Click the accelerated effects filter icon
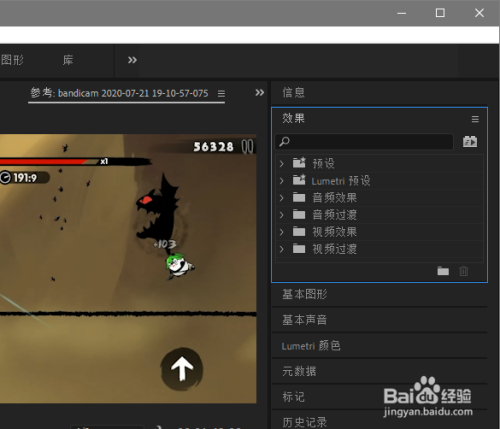 pyautogui.click(x=470, y=142)
